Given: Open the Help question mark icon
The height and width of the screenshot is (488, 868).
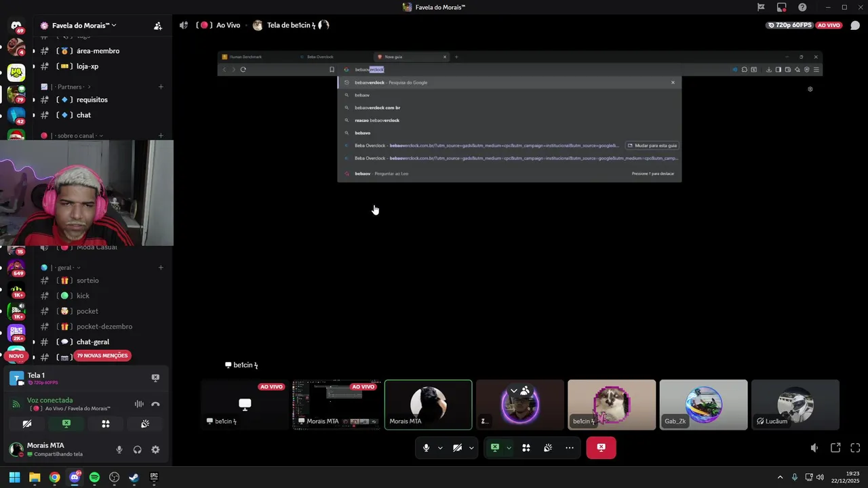Looking at the screenshot, I should [x=802, y=7].
